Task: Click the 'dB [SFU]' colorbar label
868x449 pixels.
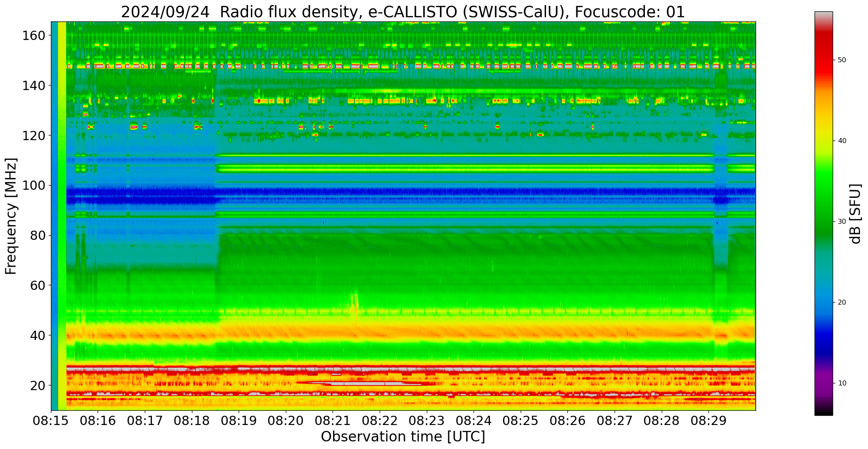Action: pos(855,214)
